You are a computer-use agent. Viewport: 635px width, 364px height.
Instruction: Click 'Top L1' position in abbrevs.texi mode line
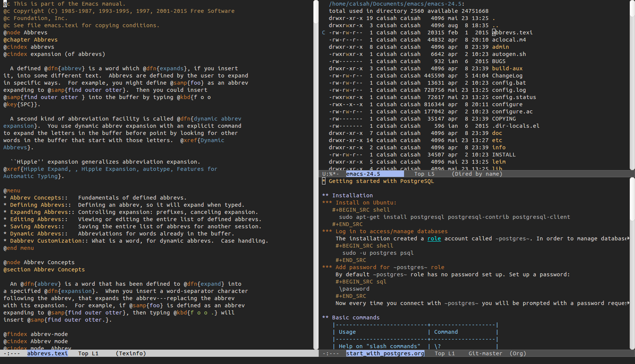[88, 353]
